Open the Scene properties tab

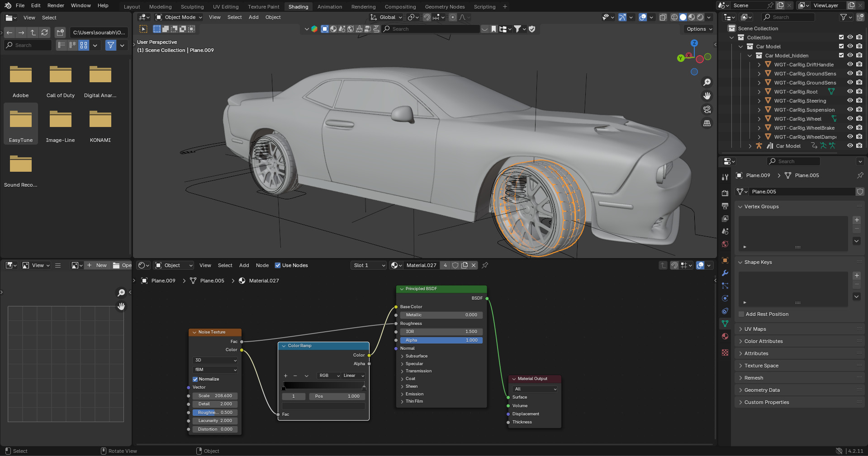click(725, 231)
